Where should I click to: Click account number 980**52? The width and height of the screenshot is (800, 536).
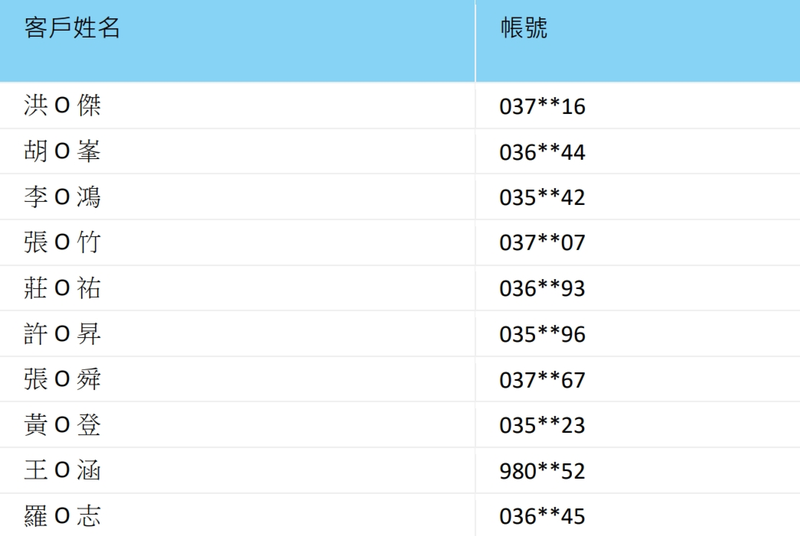click(542, 472)
